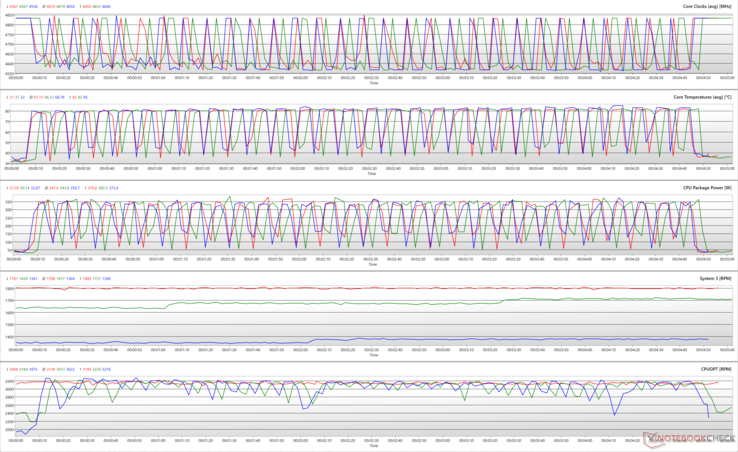Image resolution: width=738 pixels, height=452 pixels.
Task: Click the 00:05:00 tick on Core Temperatures axis
Action: click(x=723, y=168)
